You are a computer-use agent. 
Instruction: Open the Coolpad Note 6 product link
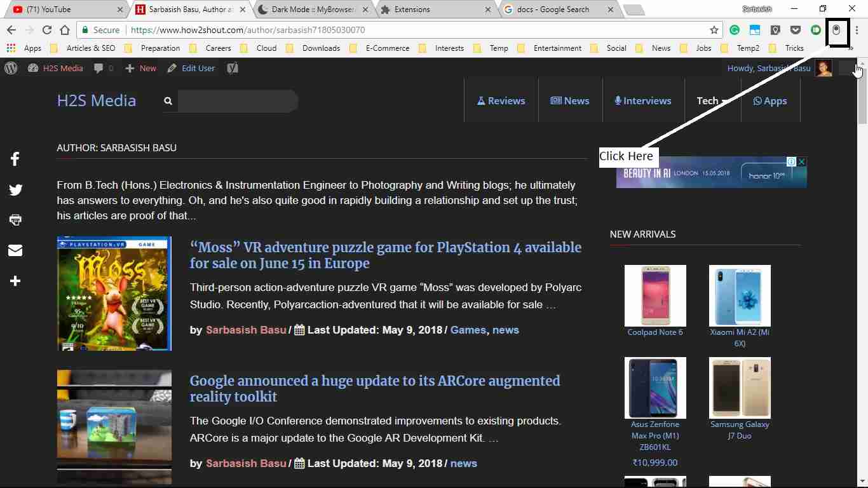tap(655, 332)
